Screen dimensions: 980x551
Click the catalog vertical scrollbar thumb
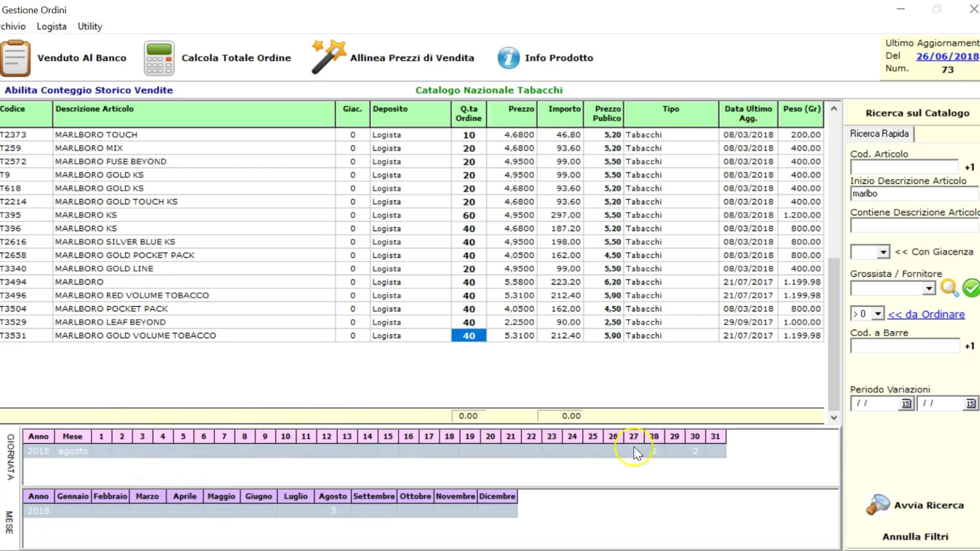[834, 334]
